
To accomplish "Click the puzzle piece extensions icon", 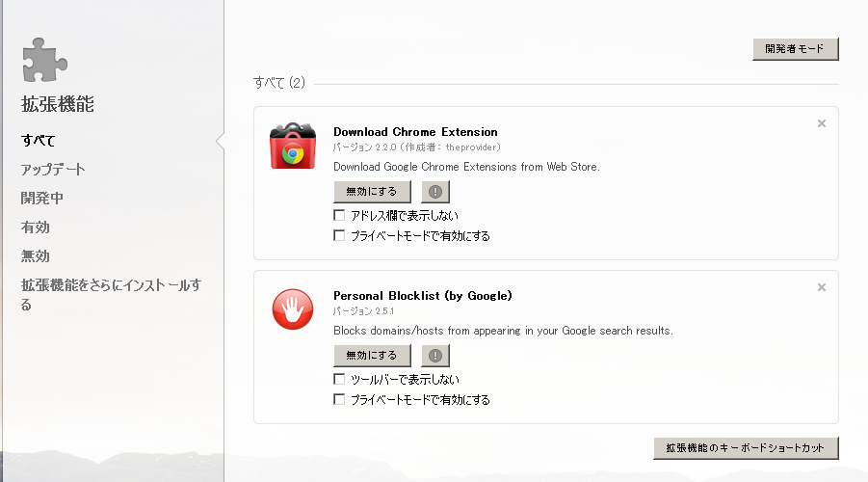I will tap(45, 61).
